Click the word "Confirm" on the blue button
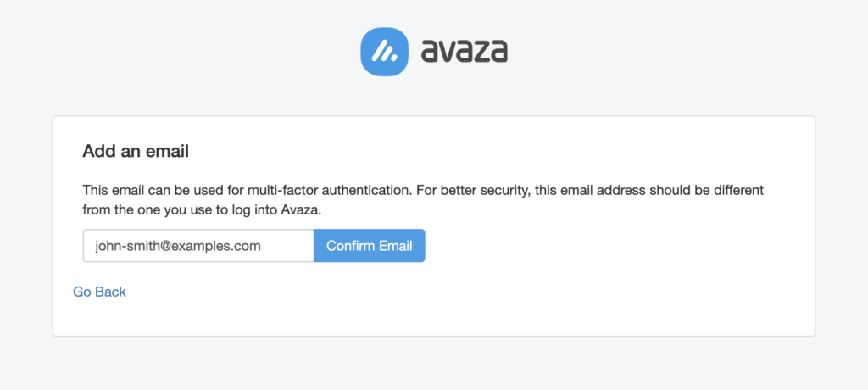 tap(350, 245)
